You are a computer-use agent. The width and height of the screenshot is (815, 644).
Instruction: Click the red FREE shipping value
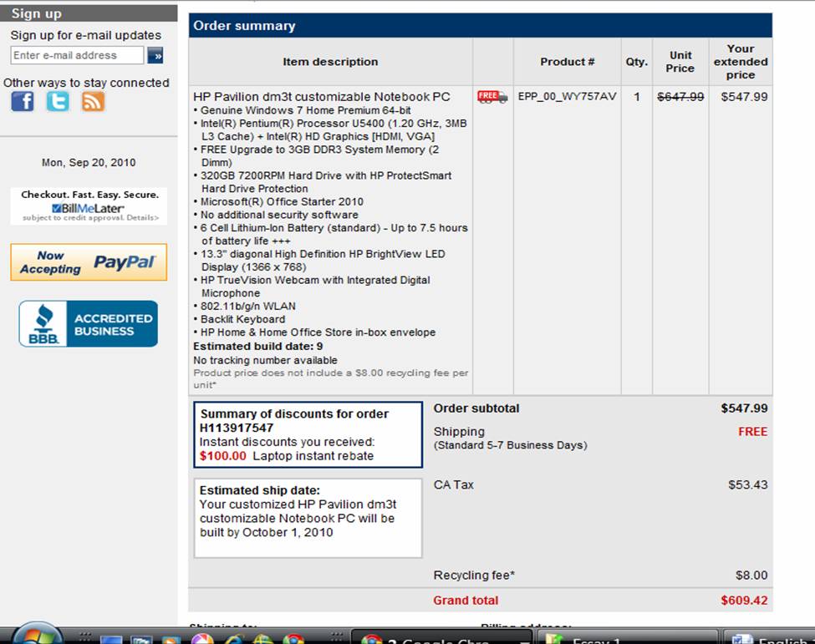point(752,432)
